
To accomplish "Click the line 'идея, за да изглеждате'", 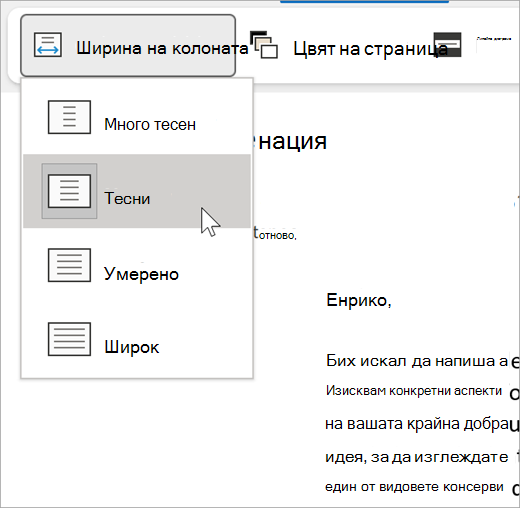I will [x=417, y=457].
